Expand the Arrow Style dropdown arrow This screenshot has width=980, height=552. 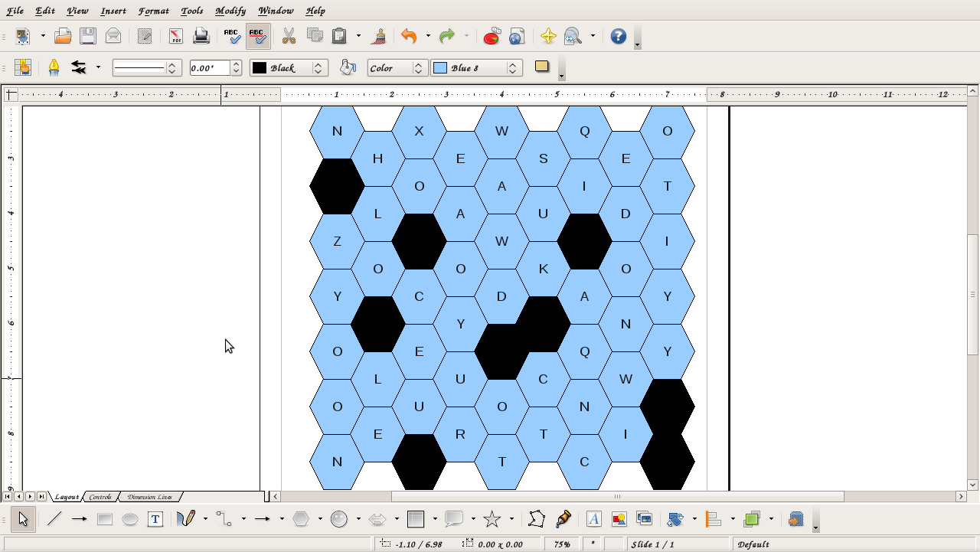98,67
